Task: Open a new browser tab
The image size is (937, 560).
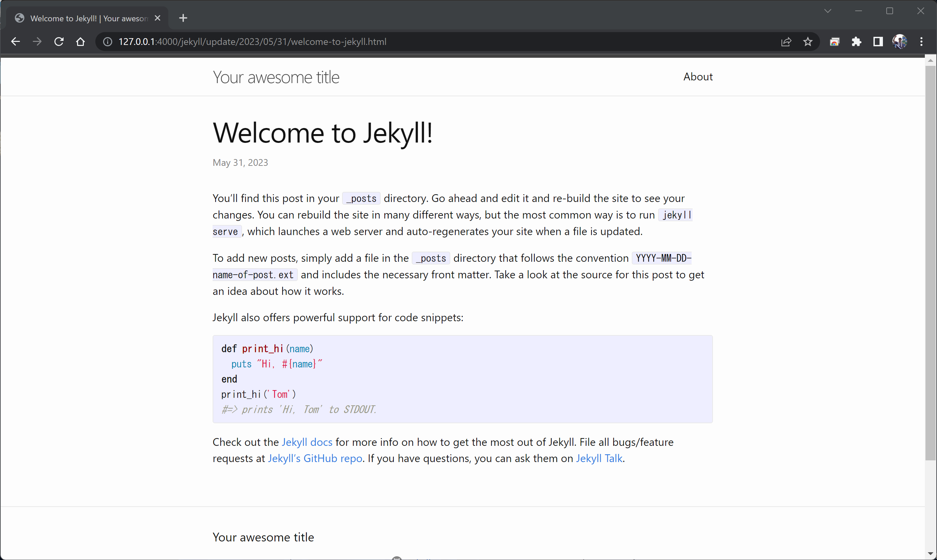Action: click(183, 18)
